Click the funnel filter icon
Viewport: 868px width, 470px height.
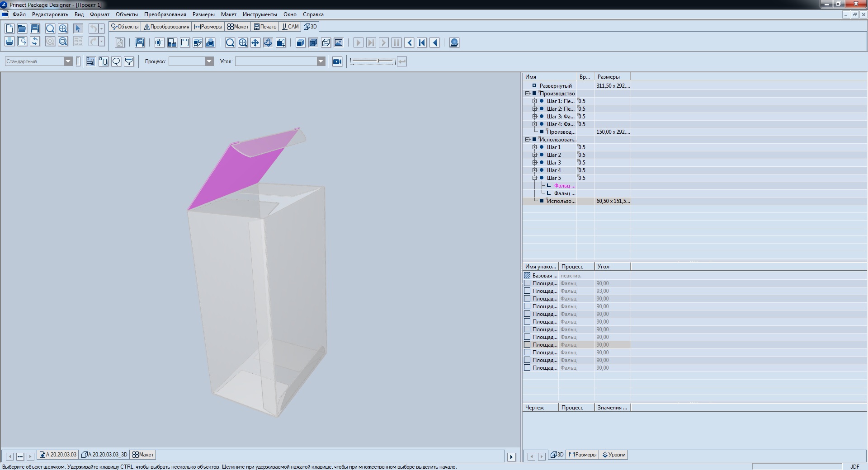point(129,61)
